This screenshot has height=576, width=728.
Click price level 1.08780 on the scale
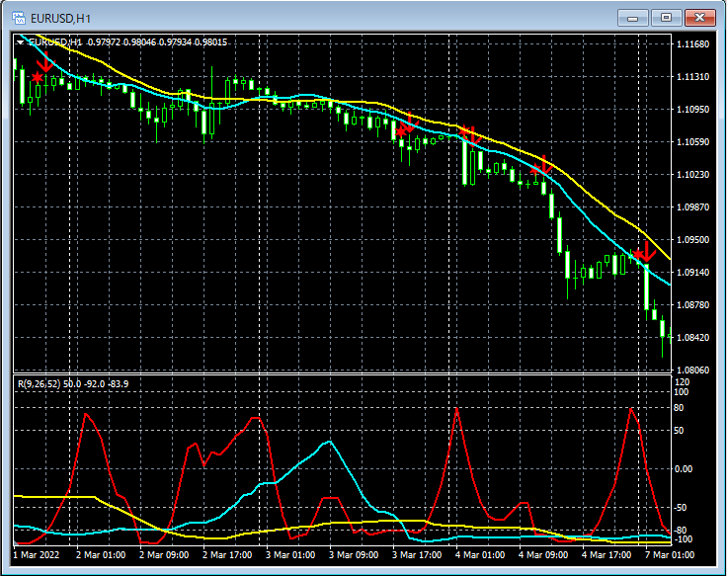point(693,304)
